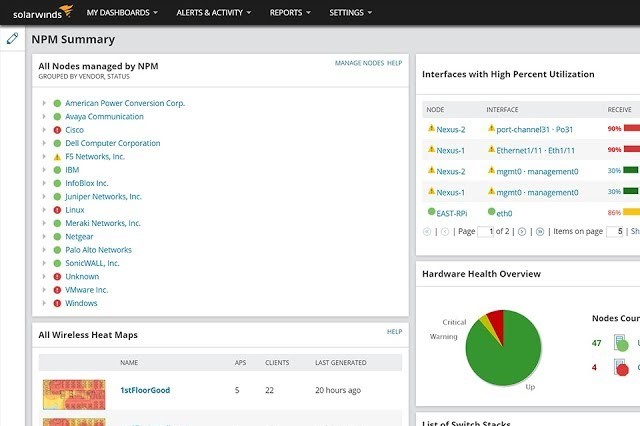The image size is (640, 426).
Task: Click the Juniper Networks, Inc. vendor name
Action: 103,197
